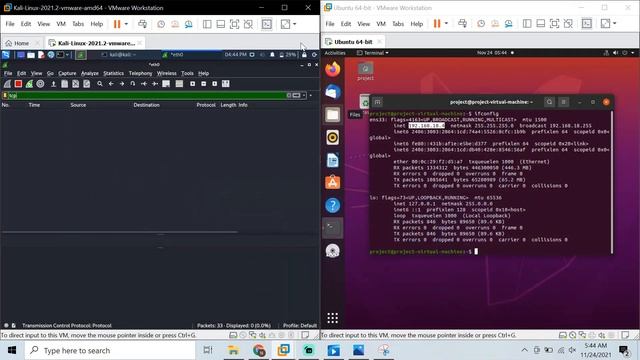Restart the current Wireshark capture

29,84
